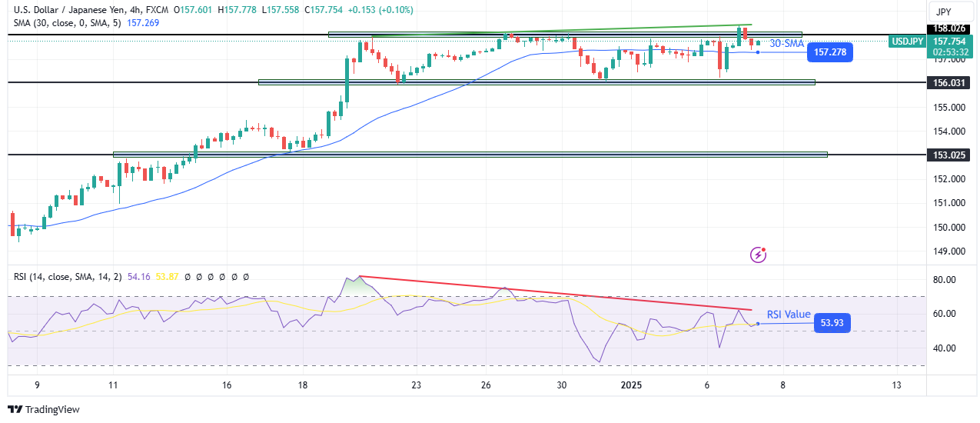Click 149.000 on the price axis
980x423 pixels.
pyautogui.click(x=948, y=251)
